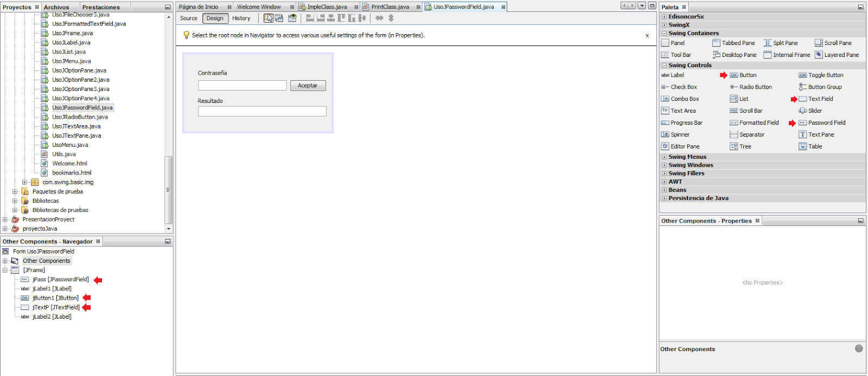Select the Tree palette control
The image size is (868, 376).
coord(741,147)
